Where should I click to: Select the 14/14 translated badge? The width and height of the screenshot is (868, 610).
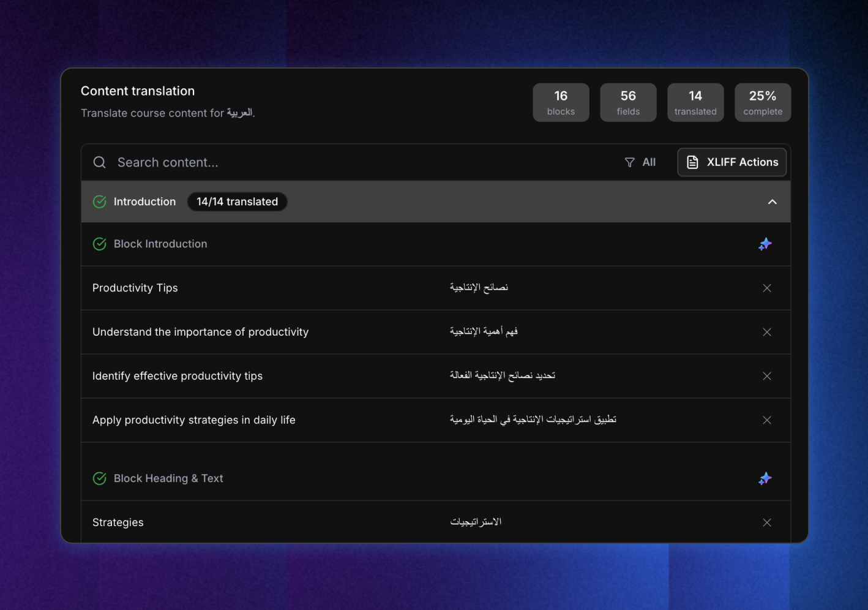[237, 201]
